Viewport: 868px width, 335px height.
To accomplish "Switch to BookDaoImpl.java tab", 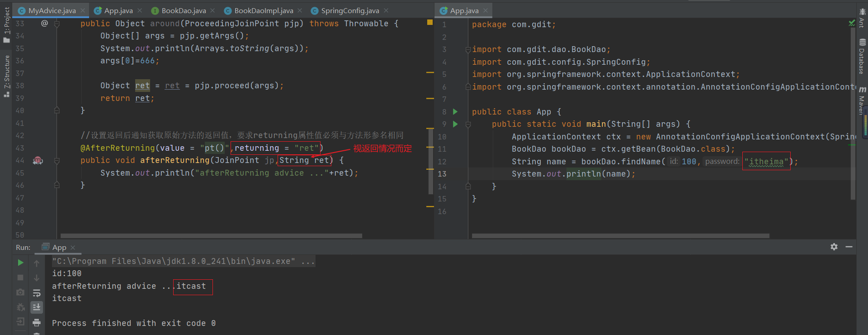I will pos(264,10).
